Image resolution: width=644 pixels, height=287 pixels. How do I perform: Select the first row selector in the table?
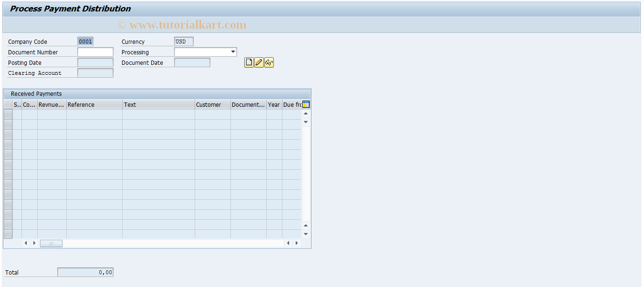8,114
